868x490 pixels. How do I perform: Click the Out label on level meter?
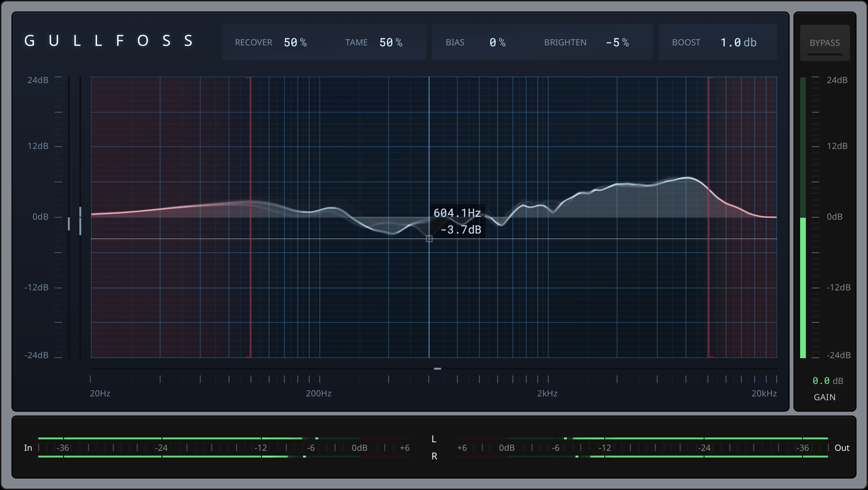coord(842,448)
